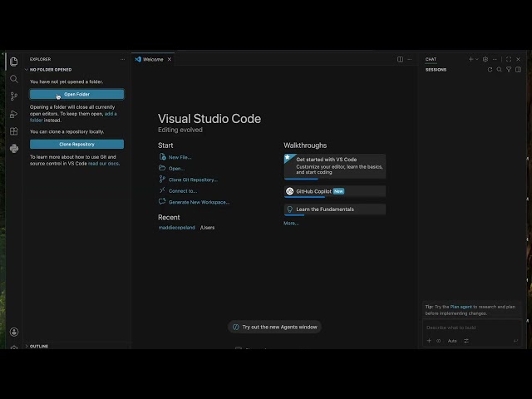The height and width of the screenshot is (399, 532).
Task: Click Open... on Welcome page
Action: 176,168
